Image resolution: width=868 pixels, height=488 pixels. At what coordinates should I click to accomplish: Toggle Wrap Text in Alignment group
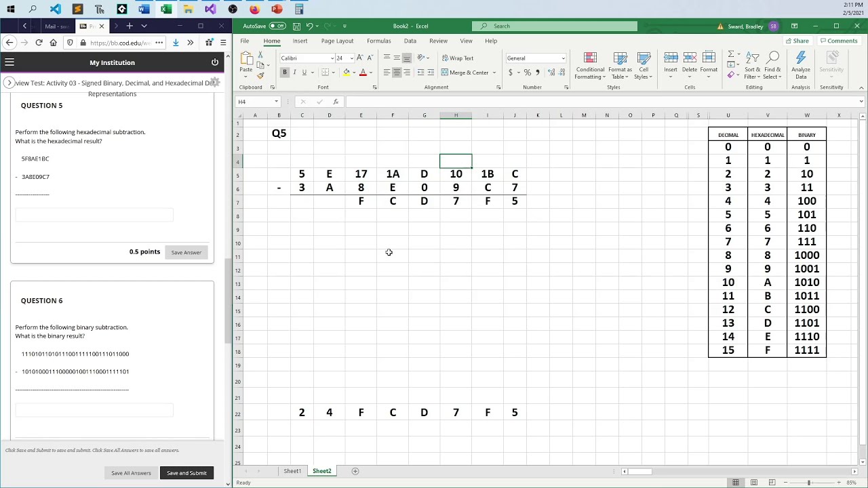458,58
